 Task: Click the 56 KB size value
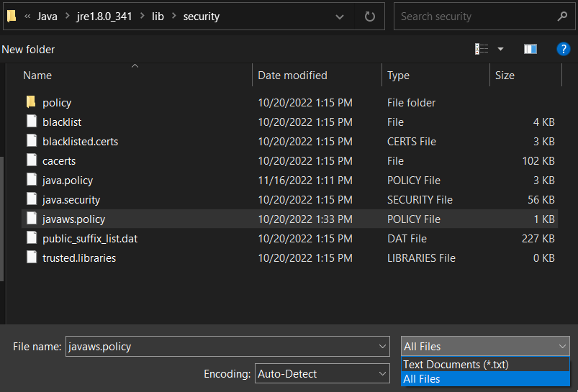[541, 200]
